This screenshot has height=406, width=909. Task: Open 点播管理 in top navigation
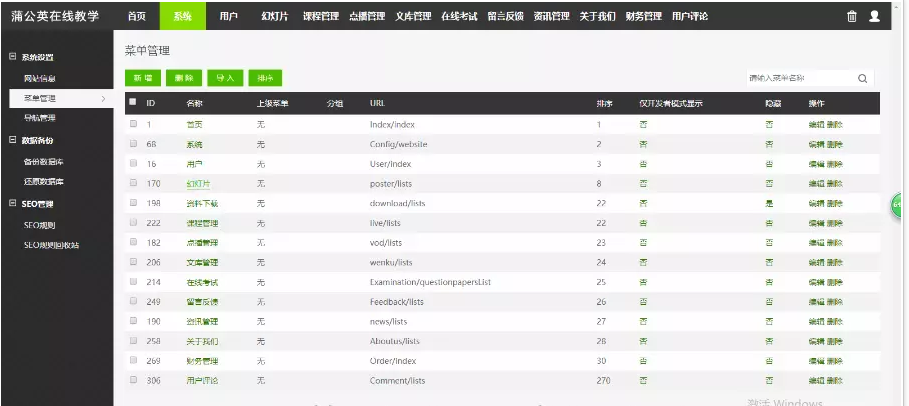point(366,16)
